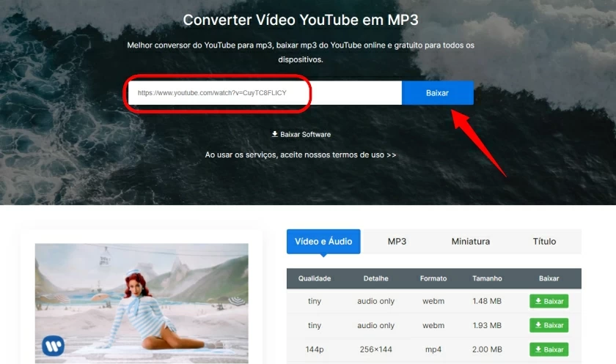Download the 1.93 MB webm file
Image resolution: width=616 pixels, height=364 pixels.
[549, 325]
